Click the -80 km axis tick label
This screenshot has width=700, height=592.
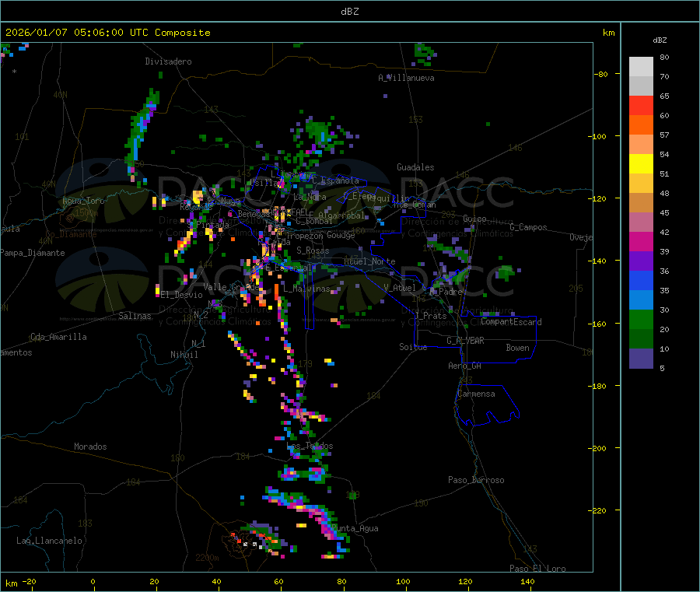pos(600,74)
